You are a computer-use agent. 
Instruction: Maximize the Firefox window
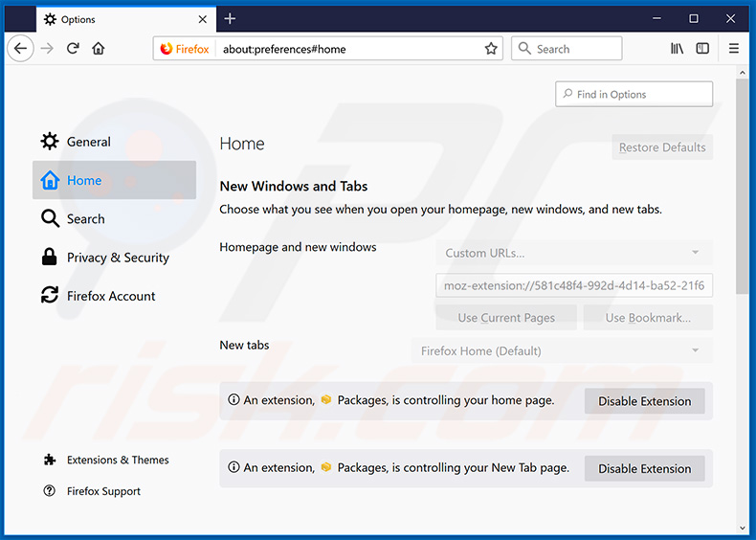point(694,19)
